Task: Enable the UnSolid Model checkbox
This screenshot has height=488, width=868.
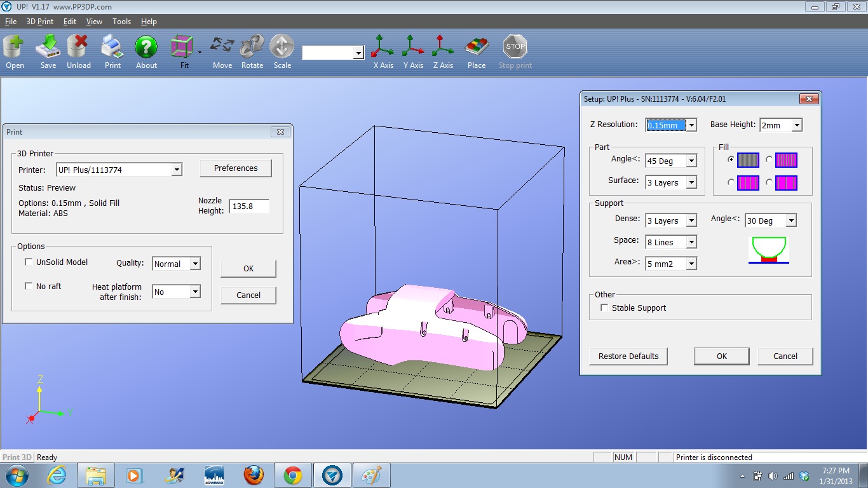Action: 29,262
